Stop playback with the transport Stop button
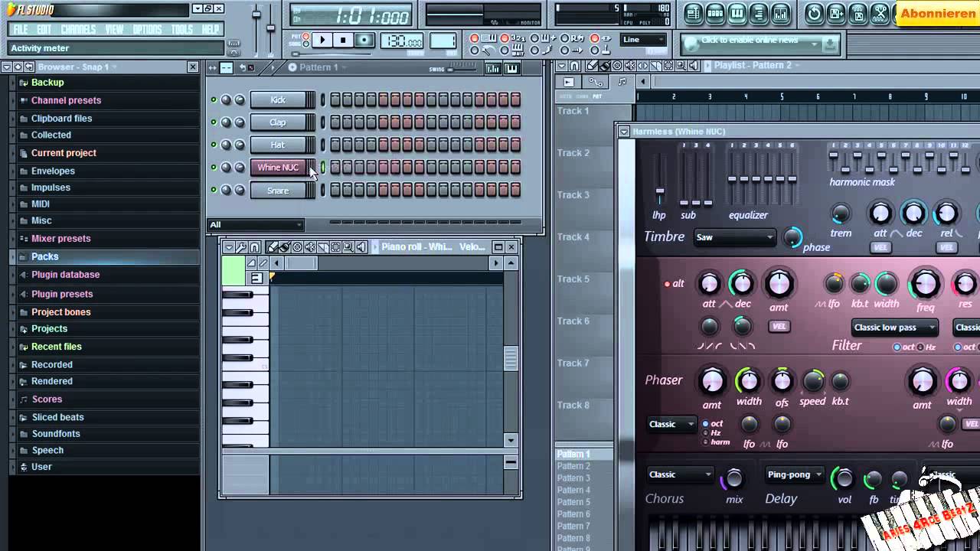980x551 pixels. tap(343, 40)
